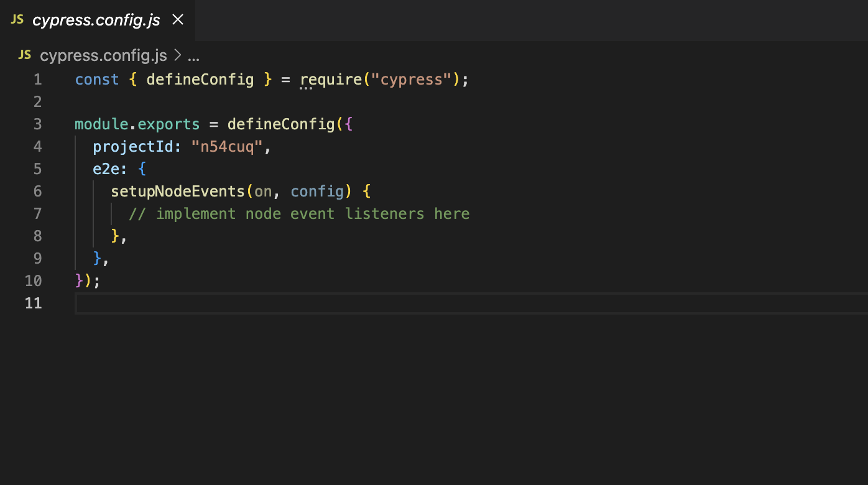
Task: Click line number 7 in the gutter
Action: pos(37,213)
